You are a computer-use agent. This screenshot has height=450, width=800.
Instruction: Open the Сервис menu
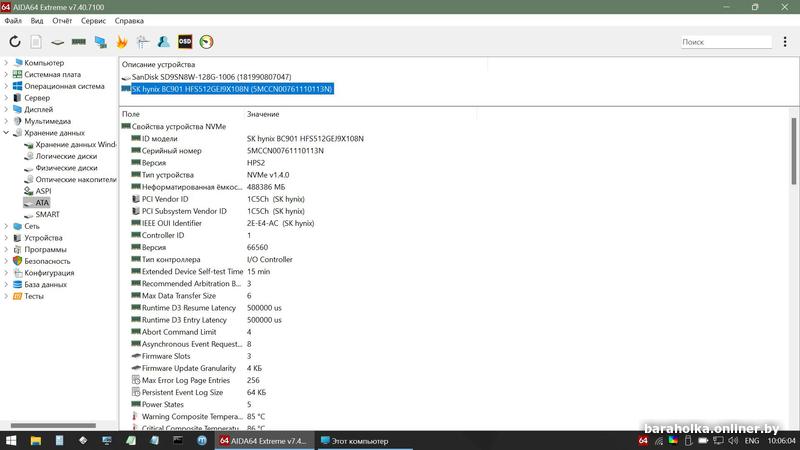coord(93,20)
